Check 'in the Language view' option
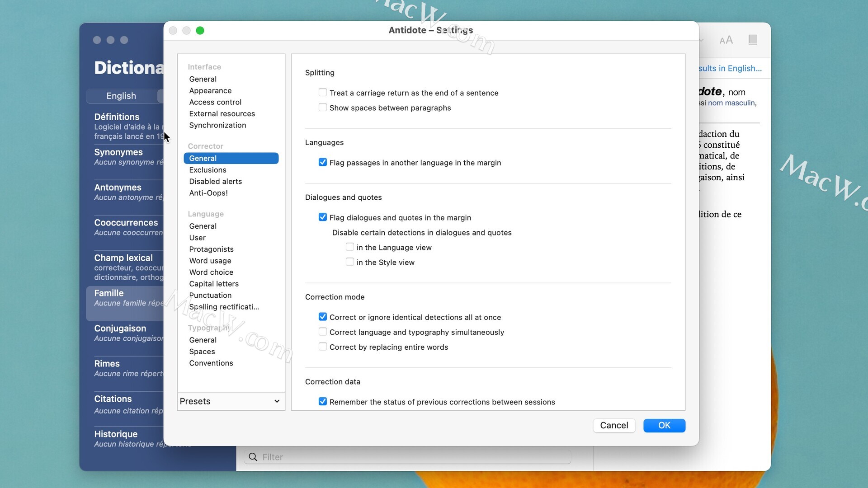 pos(350,247)
